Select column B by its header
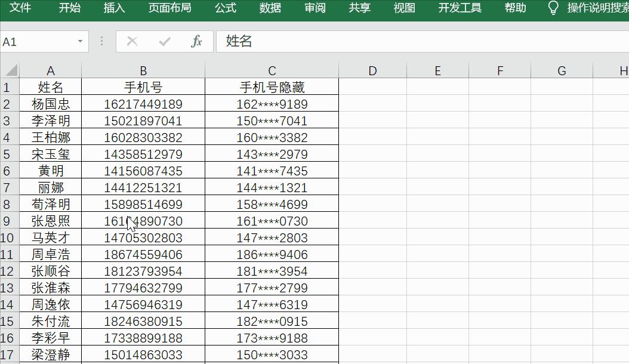The width and height of the screenshot is (629, 364). click(x=143, y=70)
